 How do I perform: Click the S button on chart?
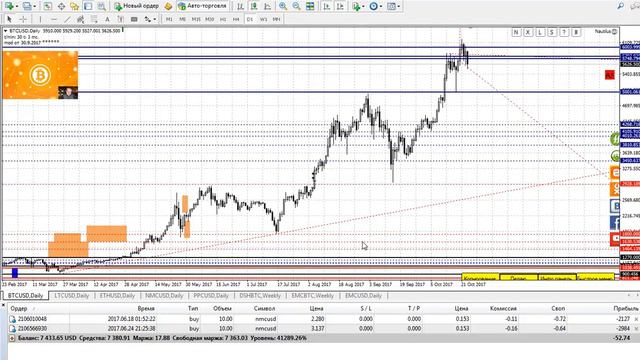[552, 32]
